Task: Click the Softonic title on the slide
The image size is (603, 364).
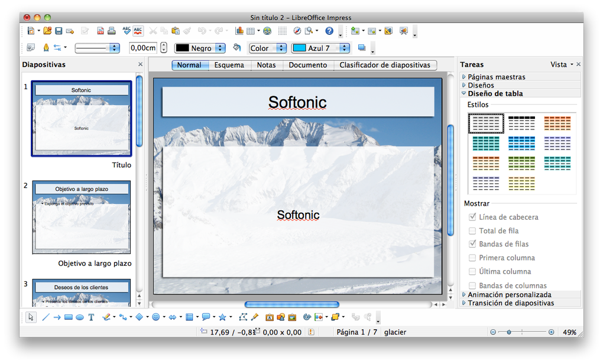Action: click(297, 102)
